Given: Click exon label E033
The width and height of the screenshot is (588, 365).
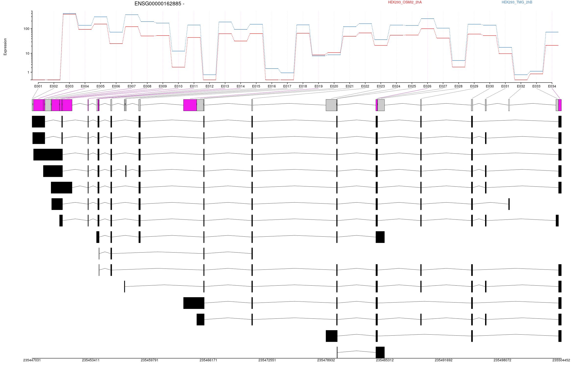Looking at the screenshot, I should pyautogui.click(x=536, y=86).
